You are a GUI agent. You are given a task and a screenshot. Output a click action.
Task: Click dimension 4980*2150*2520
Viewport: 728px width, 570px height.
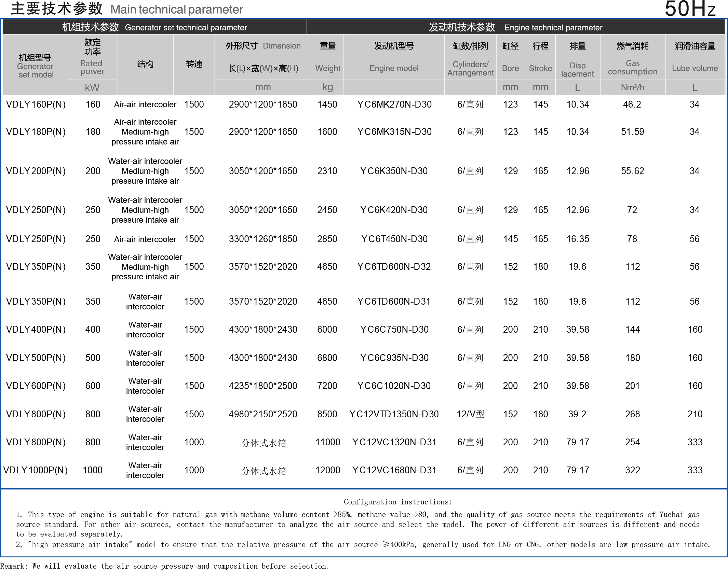263,414
